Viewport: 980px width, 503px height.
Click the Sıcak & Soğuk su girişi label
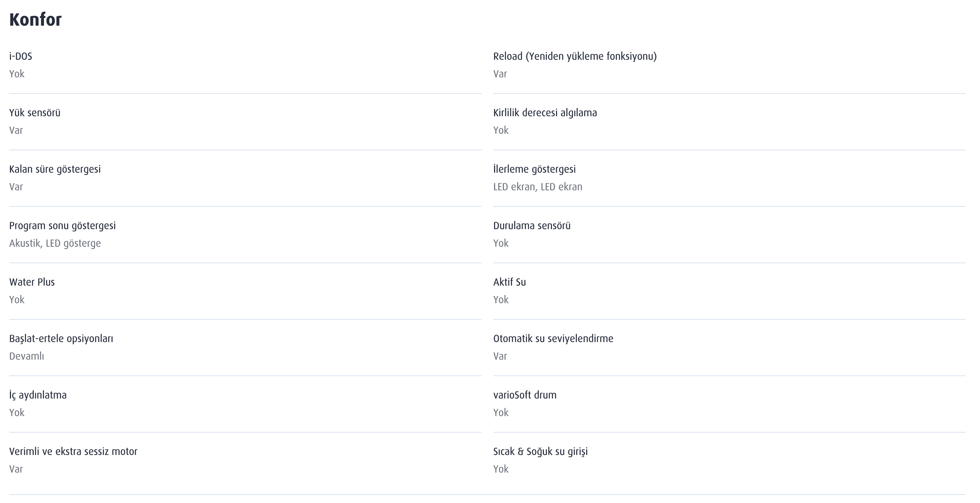[x=540, y=452]
